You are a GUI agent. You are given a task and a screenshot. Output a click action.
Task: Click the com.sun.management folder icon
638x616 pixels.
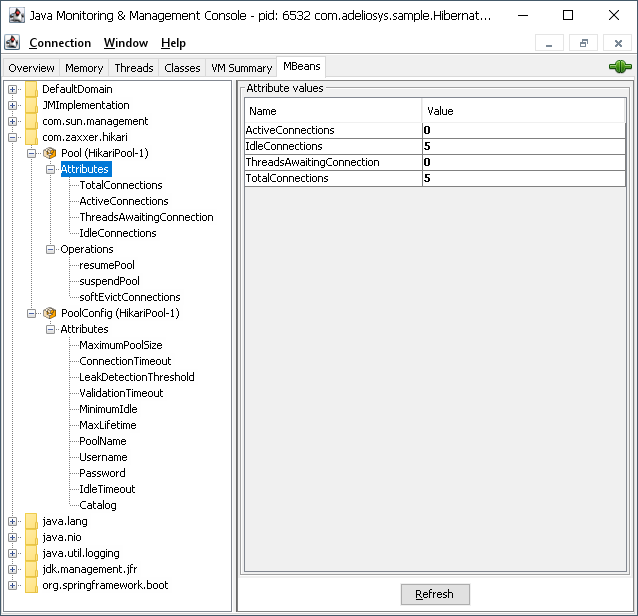coord(31,121)
